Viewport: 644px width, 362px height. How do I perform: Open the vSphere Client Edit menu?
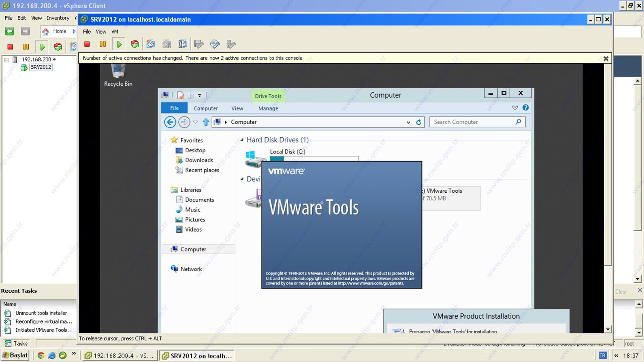[x=22, y=18]
